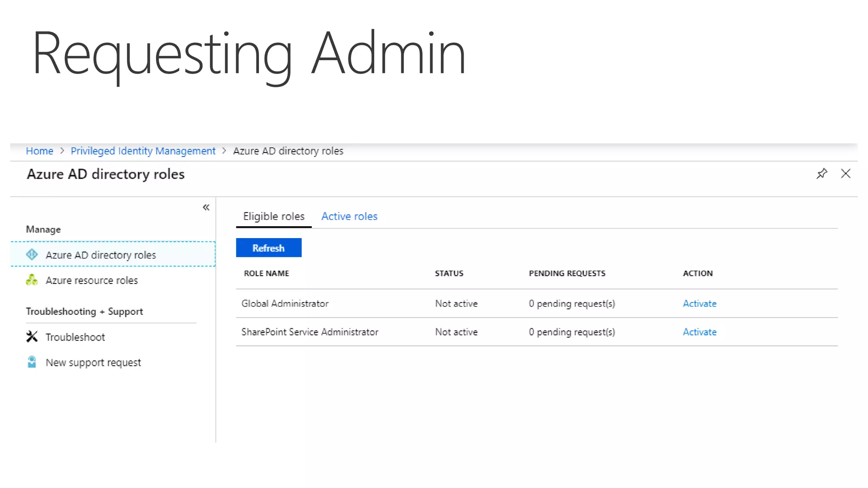Open Azure resource roles menu item
This screenshot has height=488, width=868.
pyautogui.click(x=92, y=280)
